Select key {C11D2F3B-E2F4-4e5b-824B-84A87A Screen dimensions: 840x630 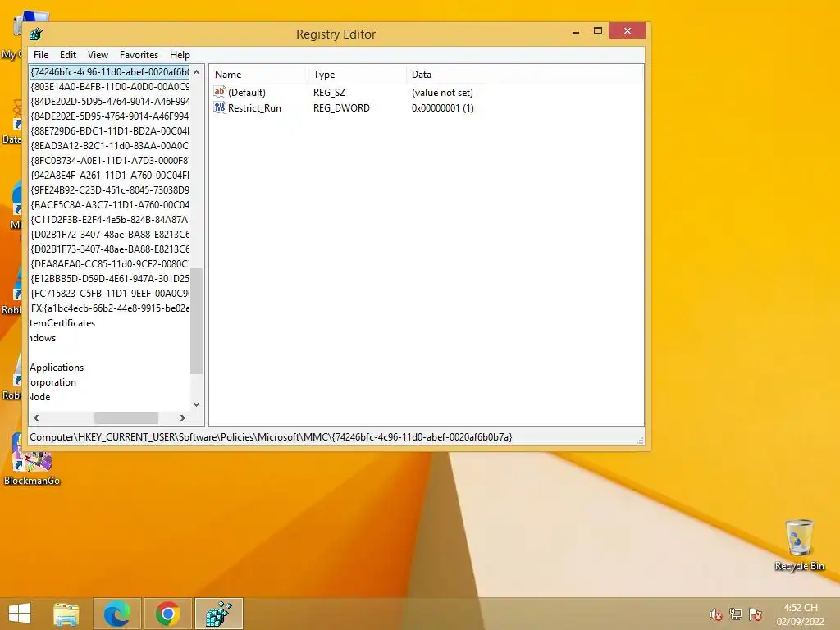click(x=110, y=220)
